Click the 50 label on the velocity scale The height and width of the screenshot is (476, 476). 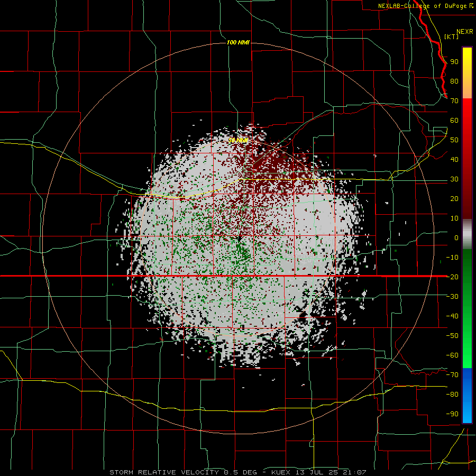[x=454, y=140]
